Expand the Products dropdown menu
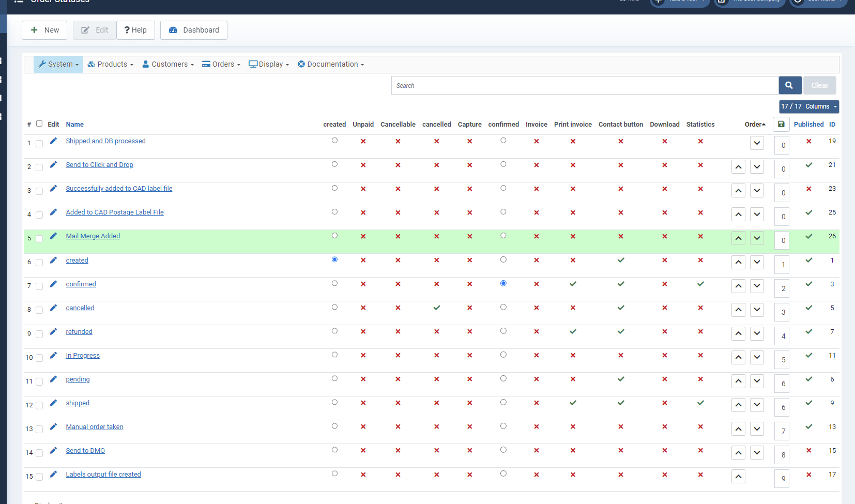The image size is (855, 504). click(x=111, y=64)
